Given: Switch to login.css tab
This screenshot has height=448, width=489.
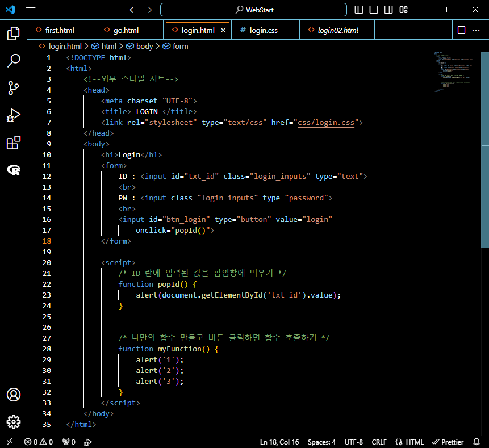Looking at the screenshot, I should coord(265,30).
